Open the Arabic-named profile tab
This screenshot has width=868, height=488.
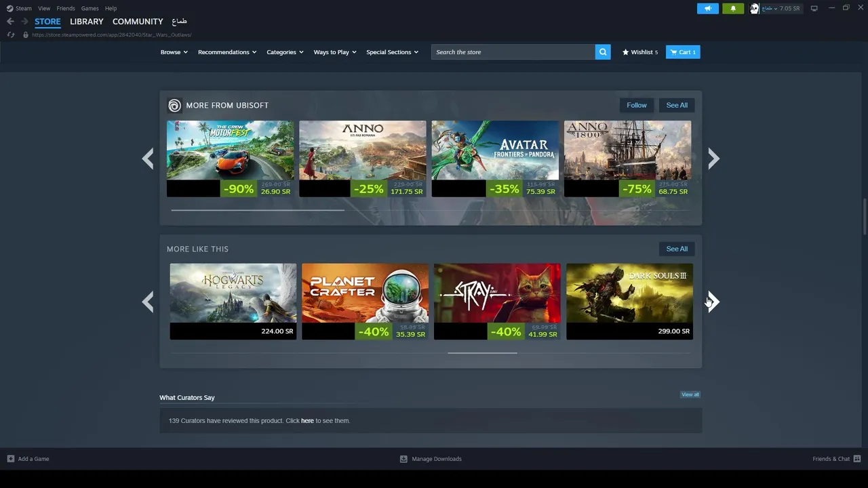pyautogui.click(x=179, y=22)
